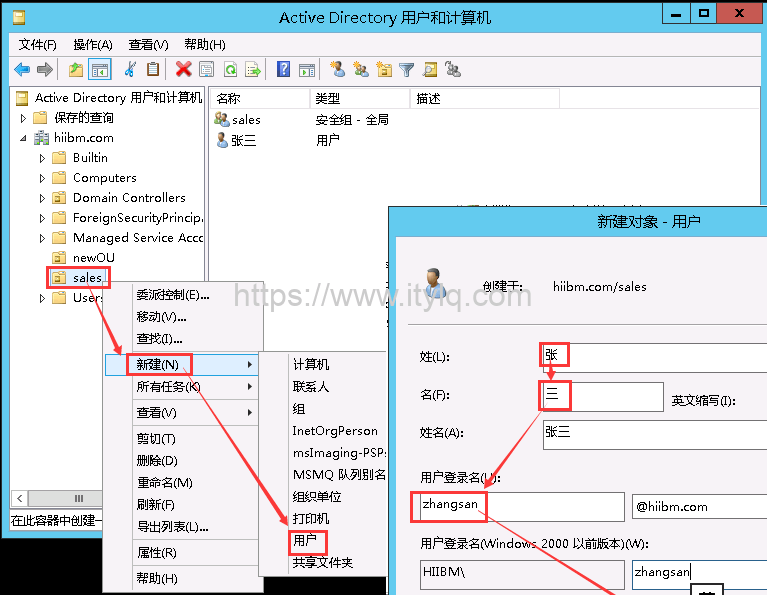The image size is (767, 595).
Task: Click the 姓(L) input field
Action: pyautogui.click(x=654, y=357)
